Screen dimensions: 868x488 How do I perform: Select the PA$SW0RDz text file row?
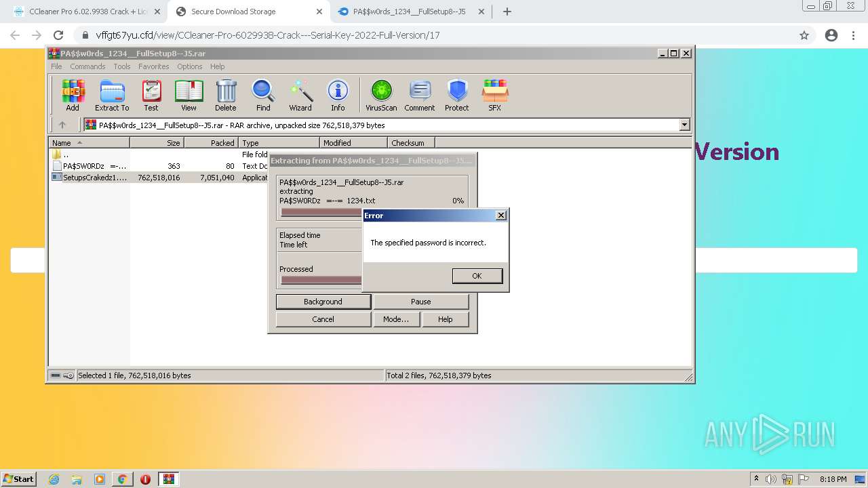click(159, 166)
